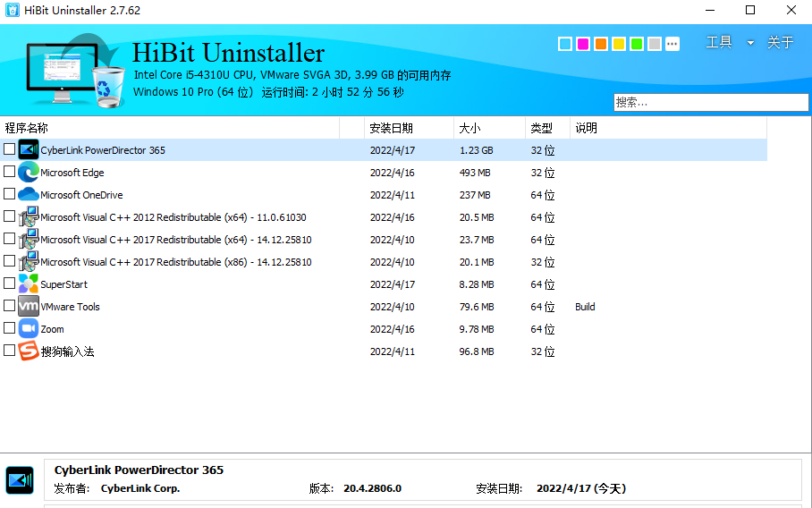This screenshot has height=508, width=812.
Task: Open the 关于 menu
Action: click(x=781, y=42)
